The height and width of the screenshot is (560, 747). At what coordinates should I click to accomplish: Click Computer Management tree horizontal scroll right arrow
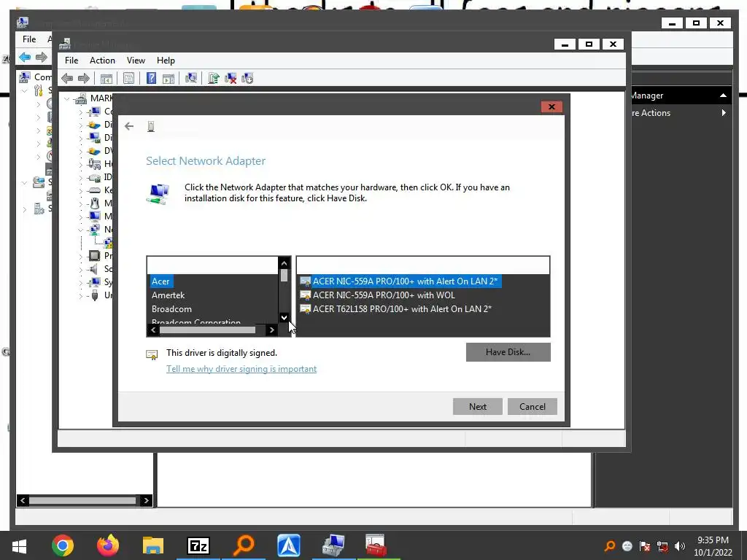pyautogui.click(x=146, y=500)
